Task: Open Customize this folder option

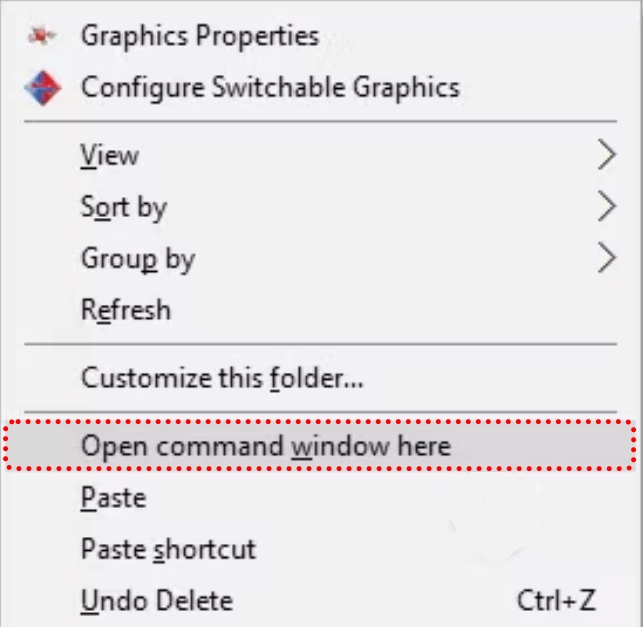Action: [x=222, y=379]
